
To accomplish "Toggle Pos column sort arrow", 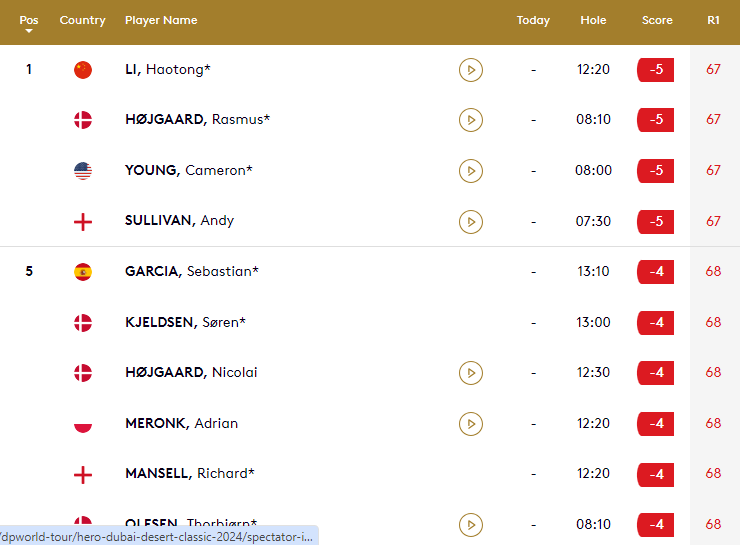I will pyautogui.click(x=29, y=31).
